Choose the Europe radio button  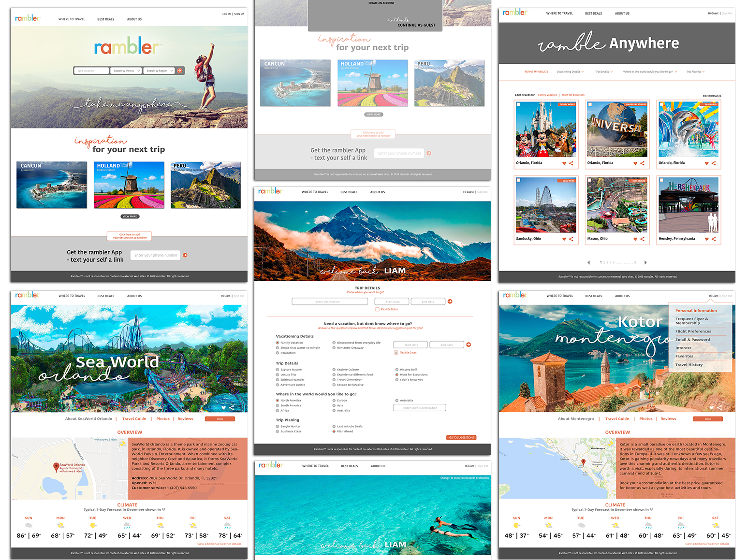coord(334,401)
